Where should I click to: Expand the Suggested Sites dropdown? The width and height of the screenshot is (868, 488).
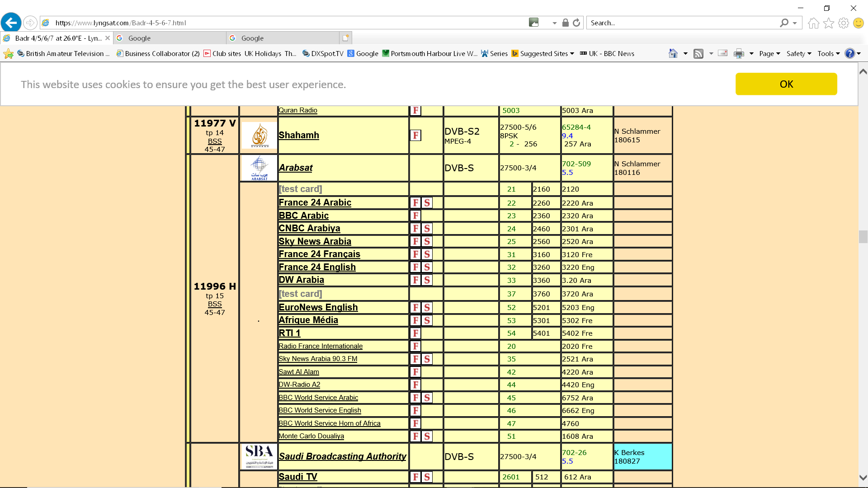pos(572,54)
